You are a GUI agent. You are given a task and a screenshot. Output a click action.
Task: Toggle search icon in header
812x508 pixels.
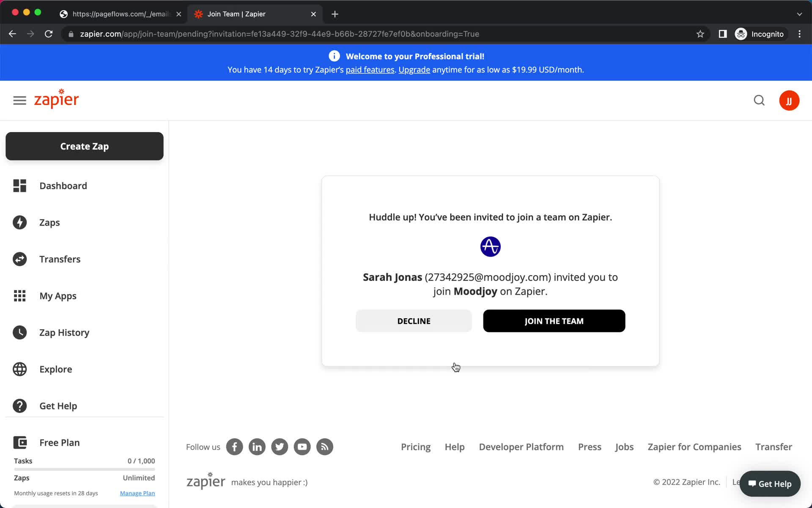coord(760,101)
